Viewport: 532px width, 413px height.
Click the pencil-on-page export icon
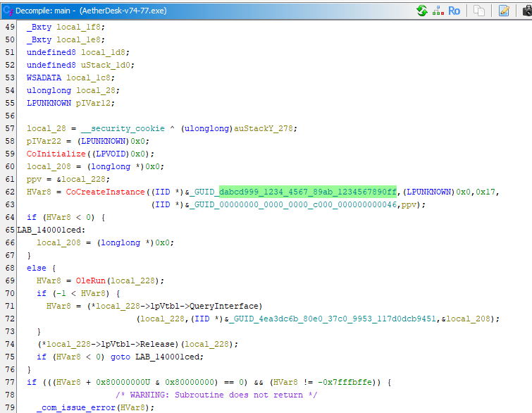(x=504, y=11)
